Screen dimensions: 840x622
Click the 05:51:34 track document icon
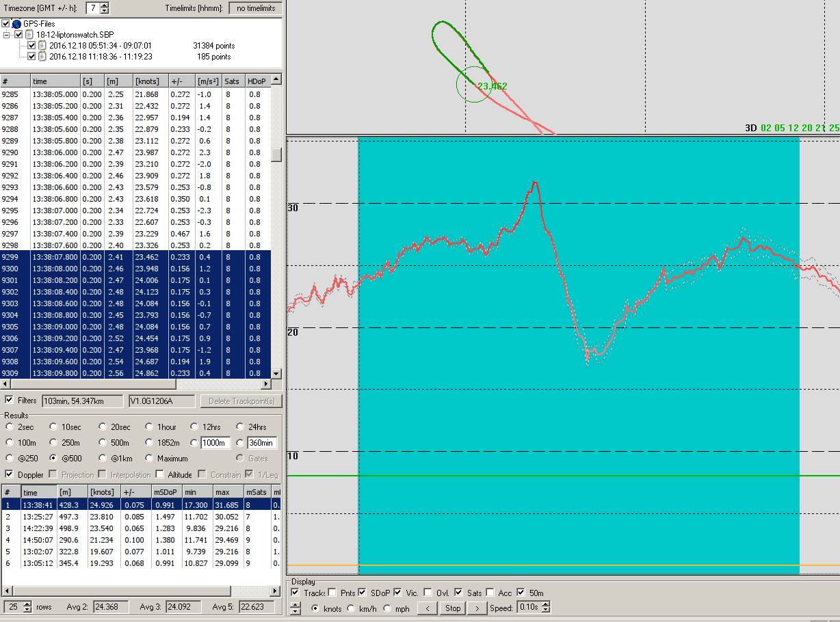[42, 46]
